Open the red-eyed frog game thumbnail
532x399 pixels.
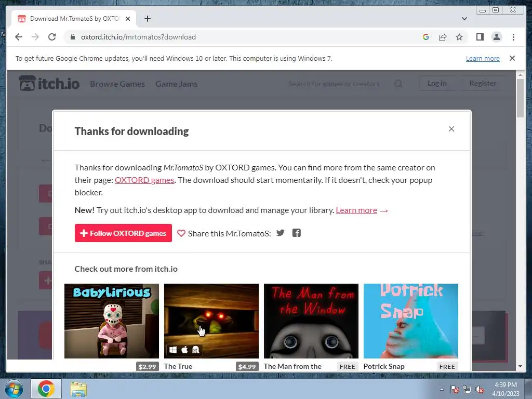(x=211, y=321)
